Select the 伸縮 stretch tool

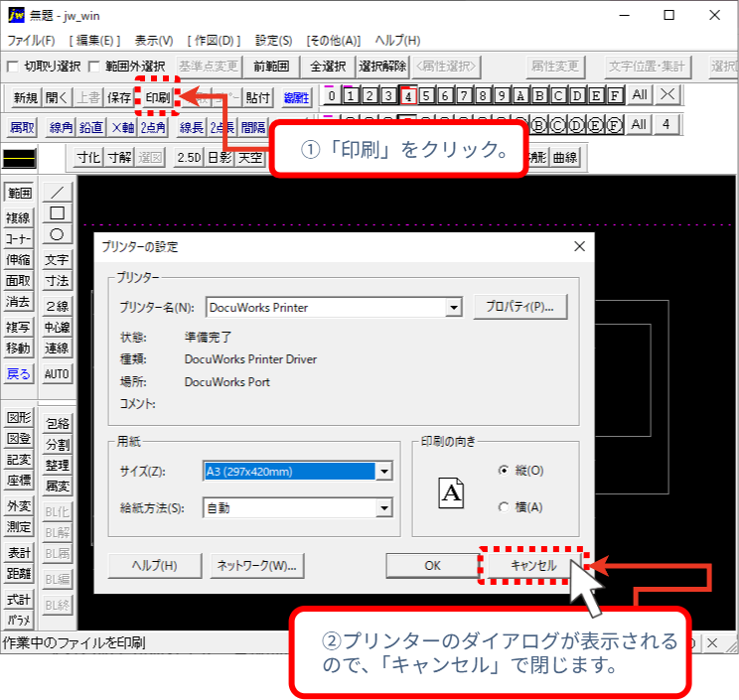click(x=19, y=259)
